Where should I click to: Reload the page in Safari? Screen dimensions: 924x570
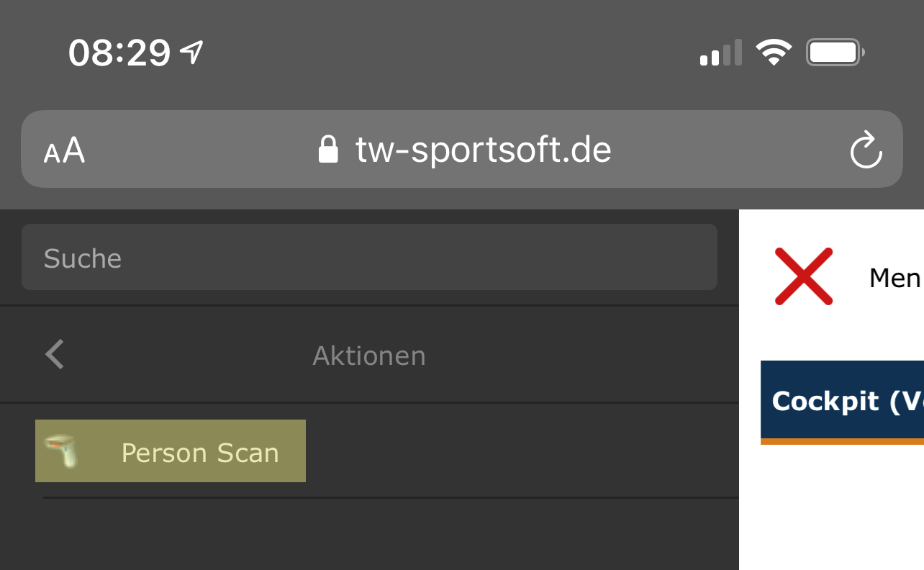pos(866,150)
